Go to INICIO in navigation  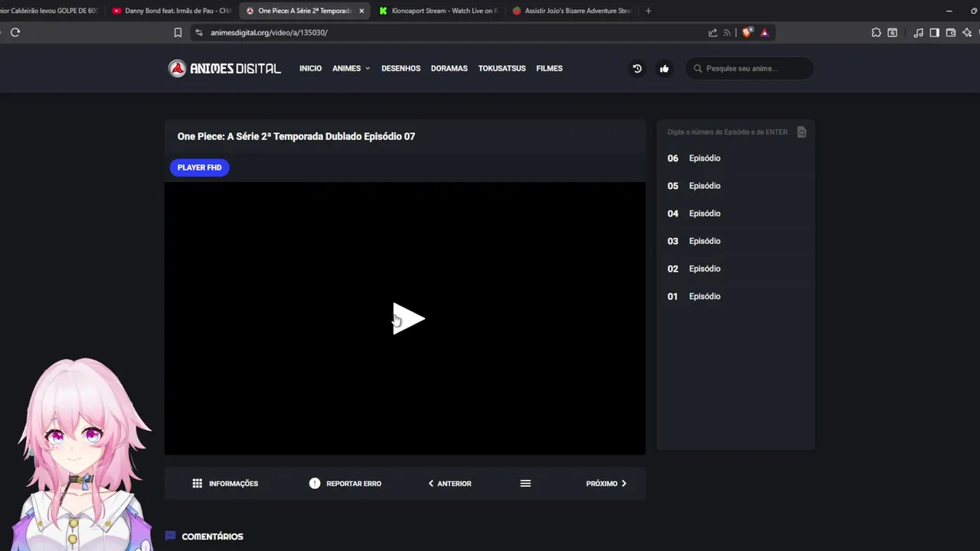(310, 68)
